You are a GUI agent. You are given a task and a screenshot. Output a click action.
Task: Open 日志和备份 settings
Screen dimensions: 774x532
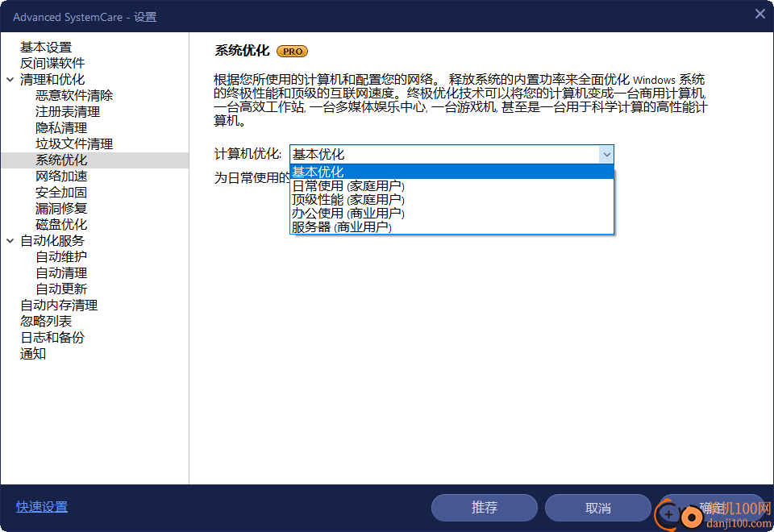coord(52,338)
